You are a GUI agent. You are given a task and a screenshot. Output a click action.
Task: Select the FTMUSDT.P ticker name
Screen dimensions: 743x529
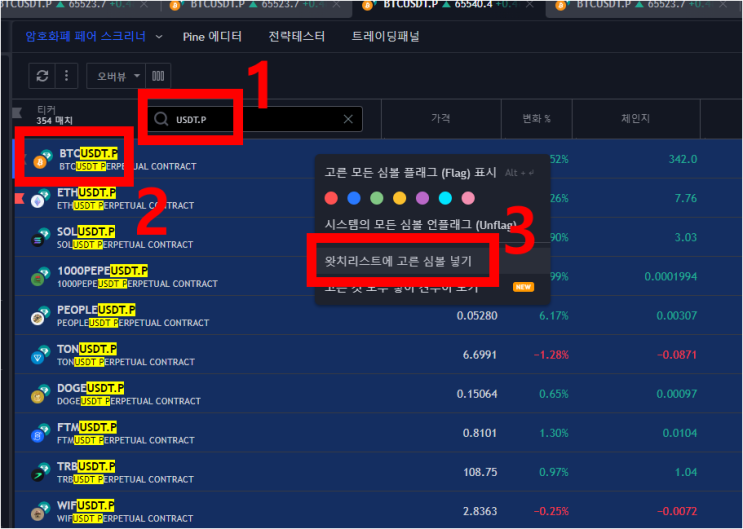[87, 428]
